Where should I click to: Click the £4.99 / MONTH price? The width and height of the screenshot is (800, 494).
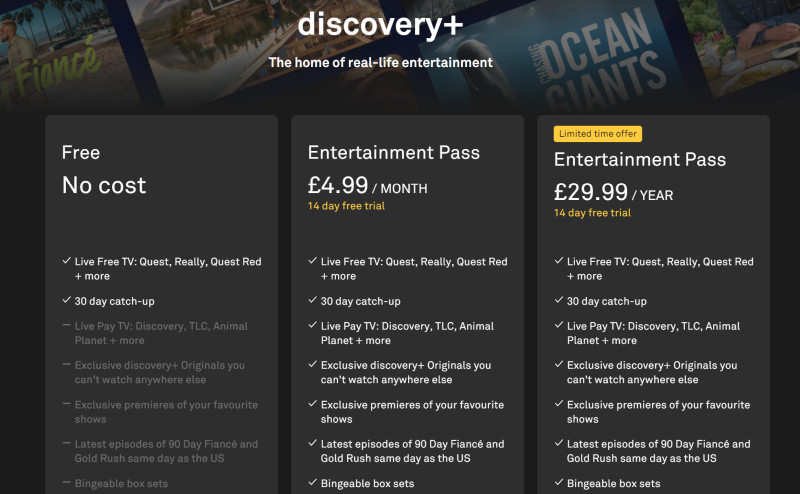pyautogui.click(x=367, y=185)
